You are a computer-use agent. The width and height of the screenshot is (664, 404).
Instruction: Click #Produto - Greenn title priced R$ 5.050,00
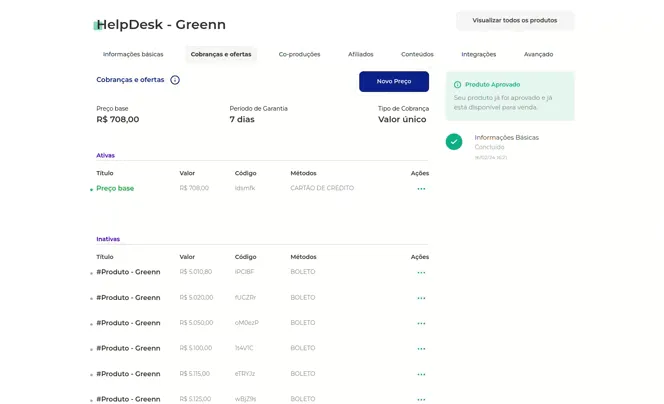point(128,323)
